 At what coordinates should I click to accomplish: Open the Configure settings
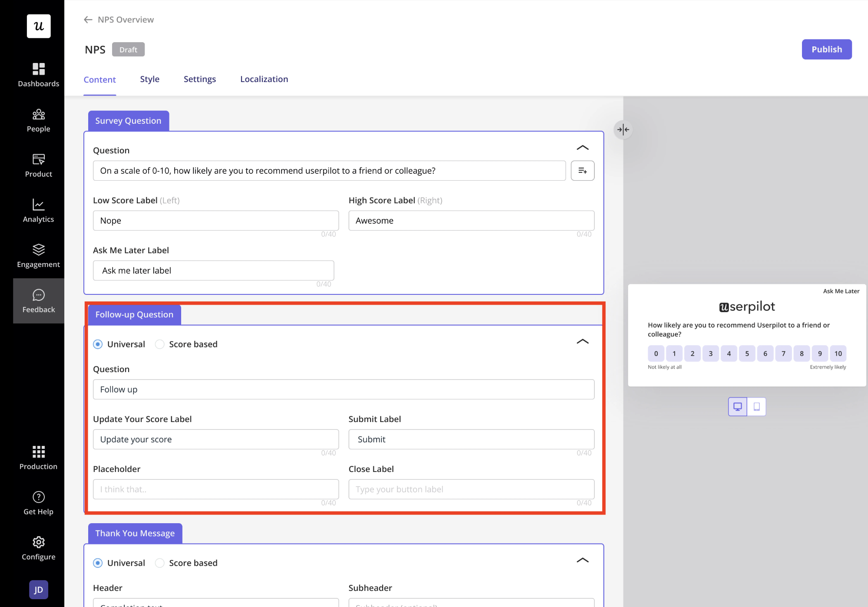pos(39,548)
